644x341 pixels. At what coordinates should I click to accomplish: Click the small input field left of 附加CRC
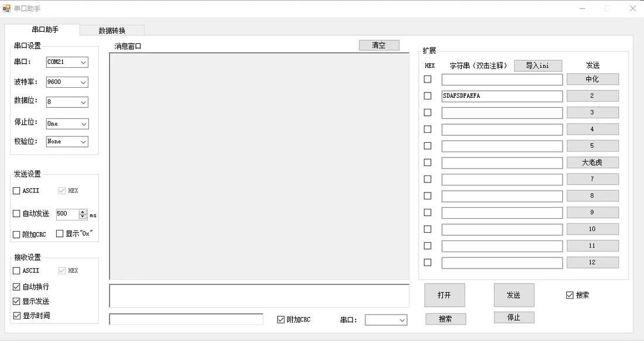(186, 319)
